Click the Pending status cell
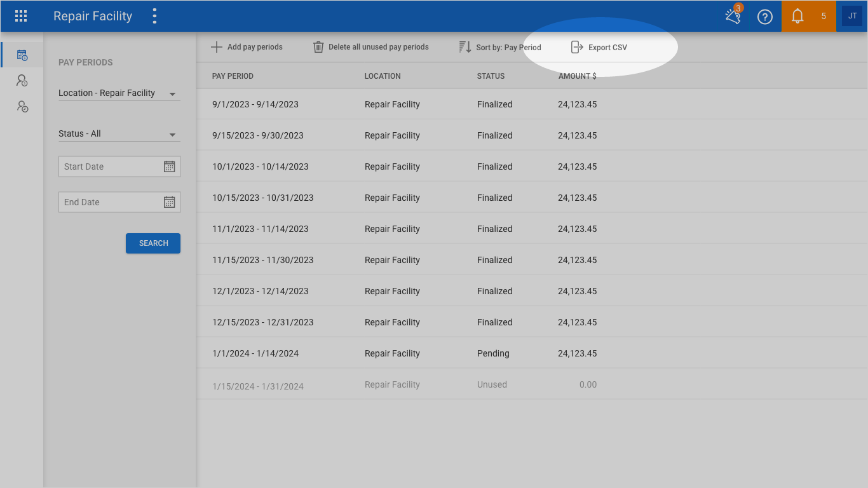This screenshot has width=868, height=488. (x=493, y=353)
